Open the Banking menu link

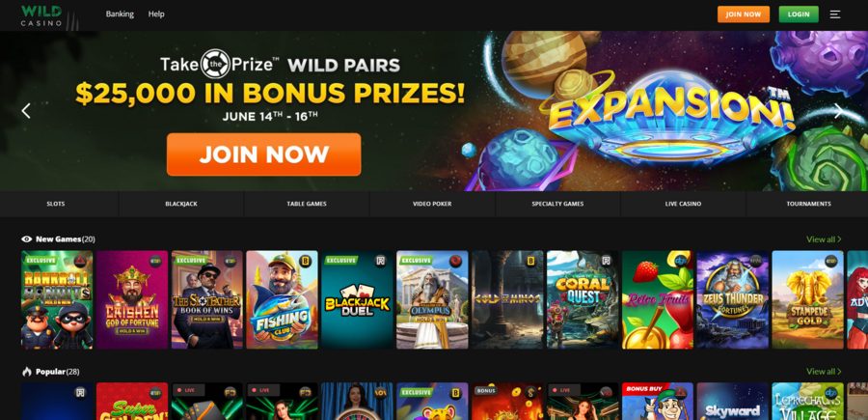(x=120, y=14)
